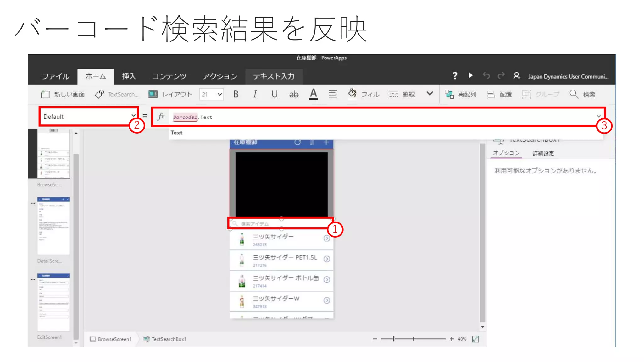Select the 詳細設定 tab
This screenshot has height=362, width=644.
543,153
